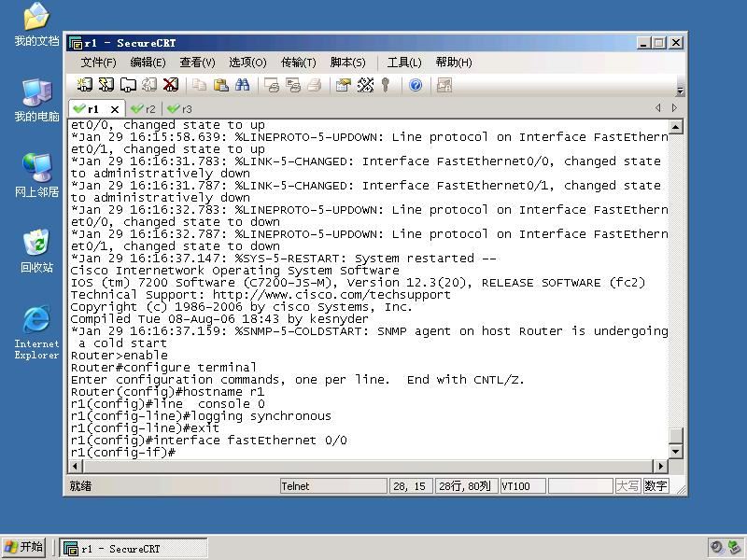Click the Connect toolbar icon
Image resolution: width=747 pixels, height=560 pixels.
coord(85,85)
